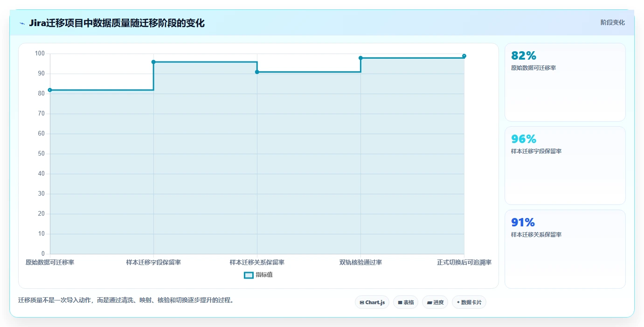Click the 91% value text
Viewport: 644px width, 327px height.
point(523,223)
